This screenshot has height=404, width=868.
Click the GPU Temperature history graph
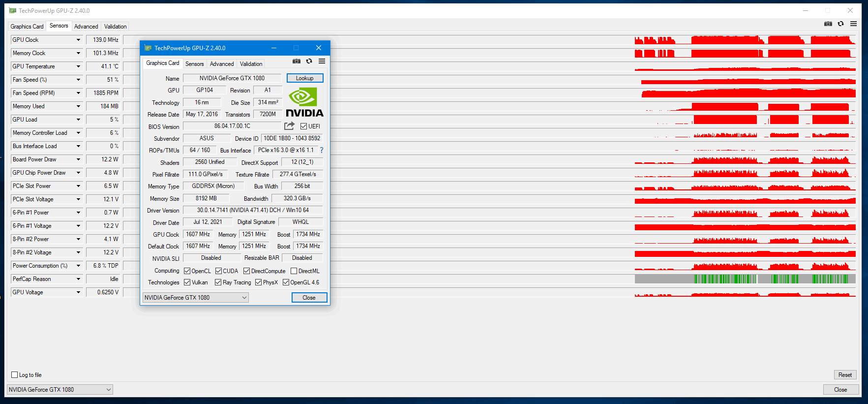point(489,66)
